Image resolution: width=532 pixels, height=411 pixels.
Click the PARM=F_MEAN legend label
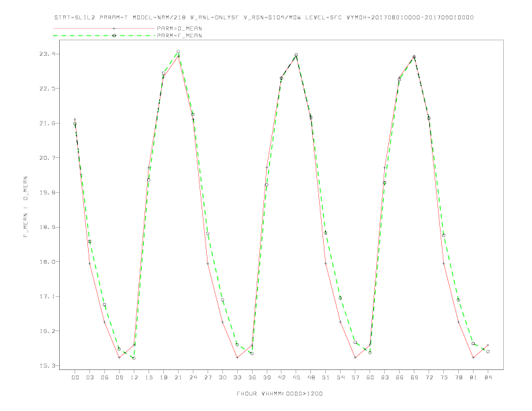click(179, 36)
